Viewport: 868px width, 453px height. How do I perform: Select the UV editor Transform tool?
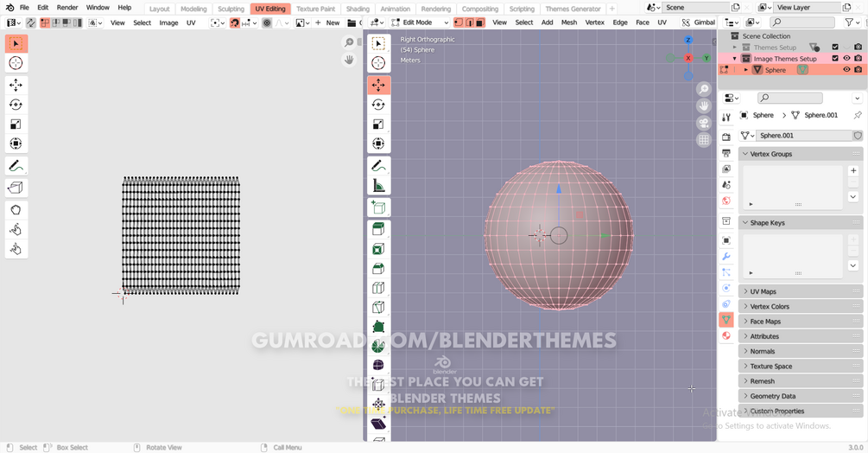(x=16, y=144)
